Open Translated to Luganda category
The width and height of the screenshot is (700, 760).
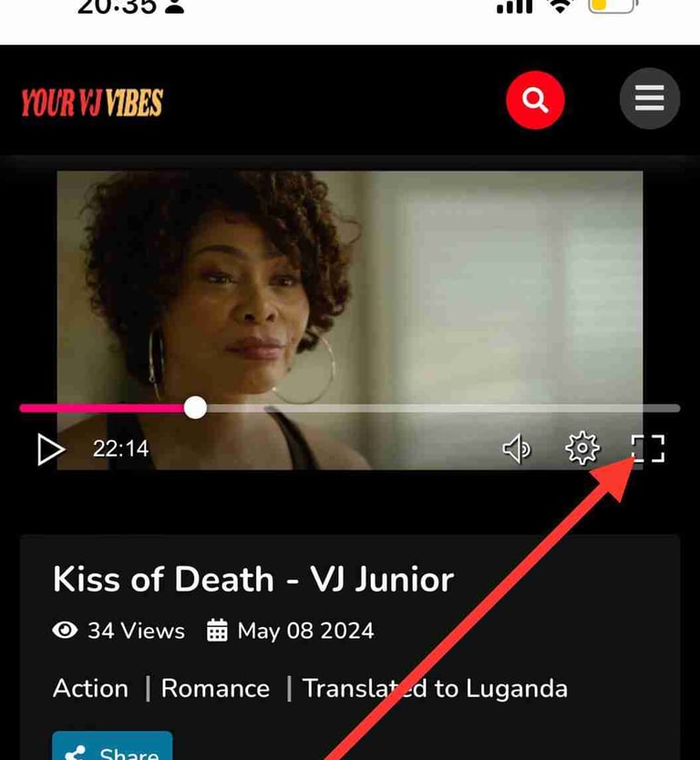(x=435, y=689)
